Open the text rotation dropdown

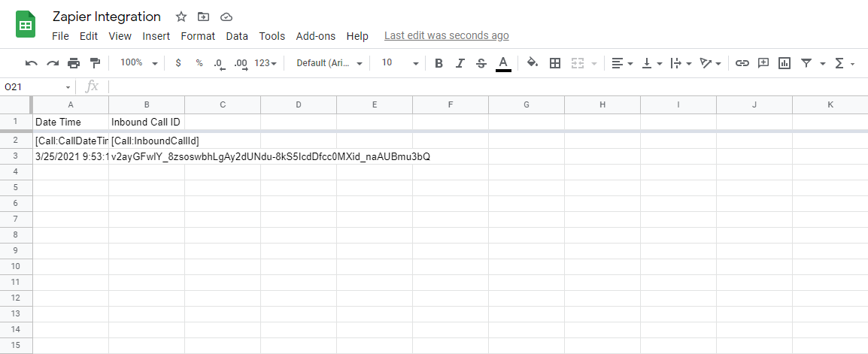pos(710,63)
